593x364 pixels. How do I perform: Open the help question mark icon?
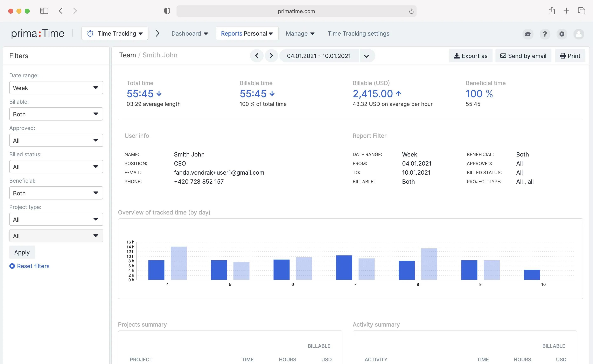point(545,34)
